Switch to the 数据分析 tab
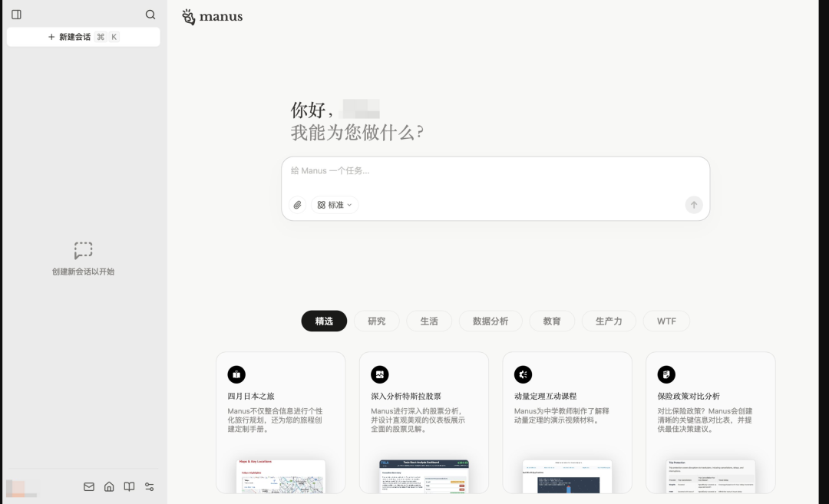Screen dimensions: 829x504 click(490, 321)
